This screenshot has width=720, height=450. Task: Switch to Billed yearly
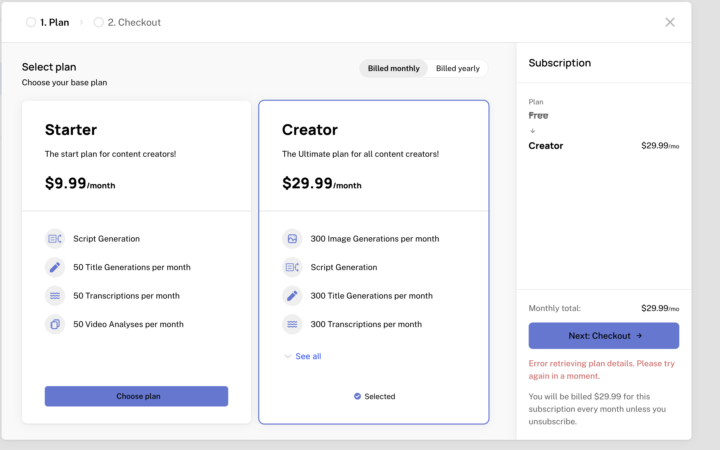(x=457, y=68)
